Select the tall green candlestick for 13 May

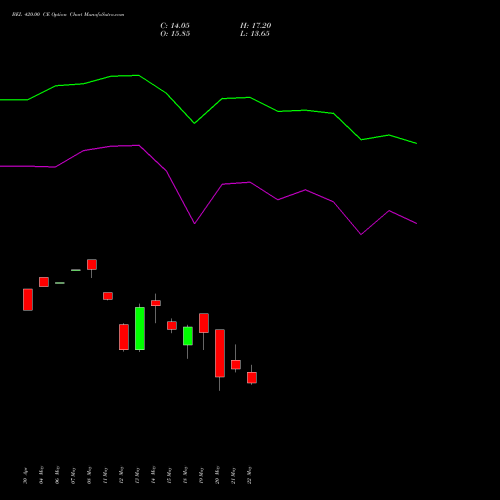[140, 328]
